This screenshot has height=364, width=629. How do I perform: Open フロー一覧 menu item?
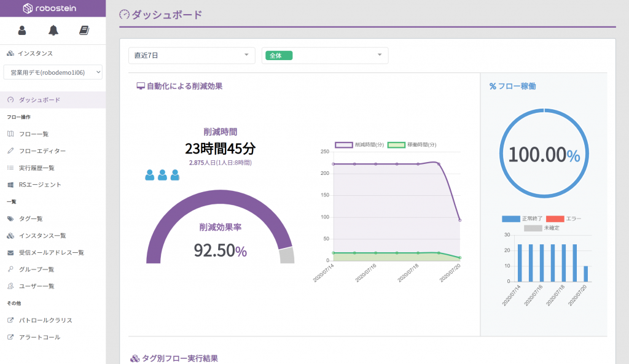coord(53,134)
